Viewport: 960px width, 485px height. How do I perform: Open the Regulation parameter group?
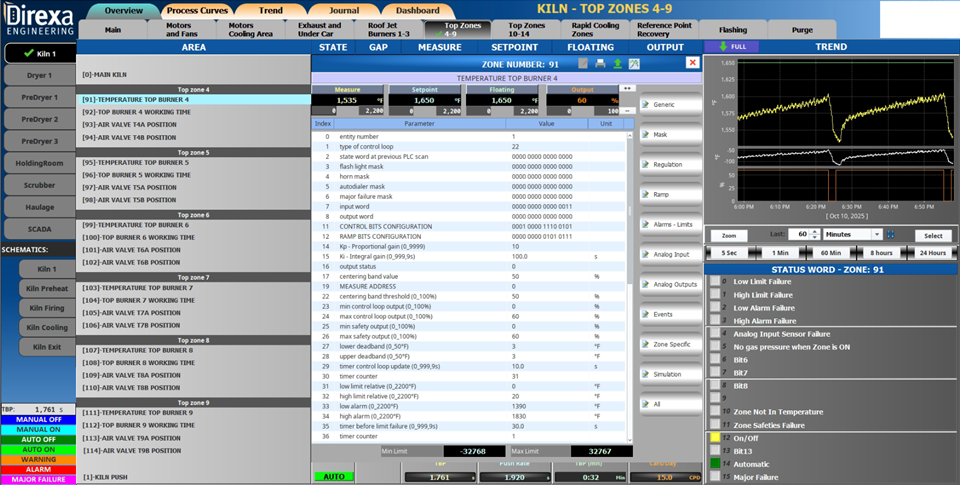tap(670, 165)
